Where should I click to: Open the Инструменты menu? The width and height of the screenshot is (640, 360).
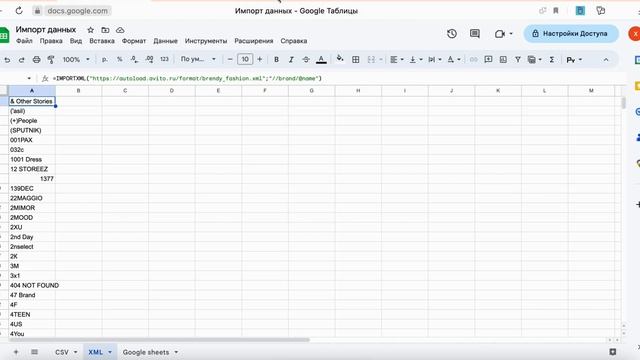coord(206,41)
